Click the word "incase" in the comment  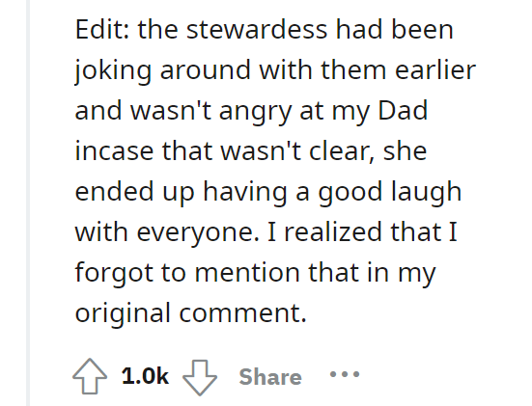click(x=114, y=150)
